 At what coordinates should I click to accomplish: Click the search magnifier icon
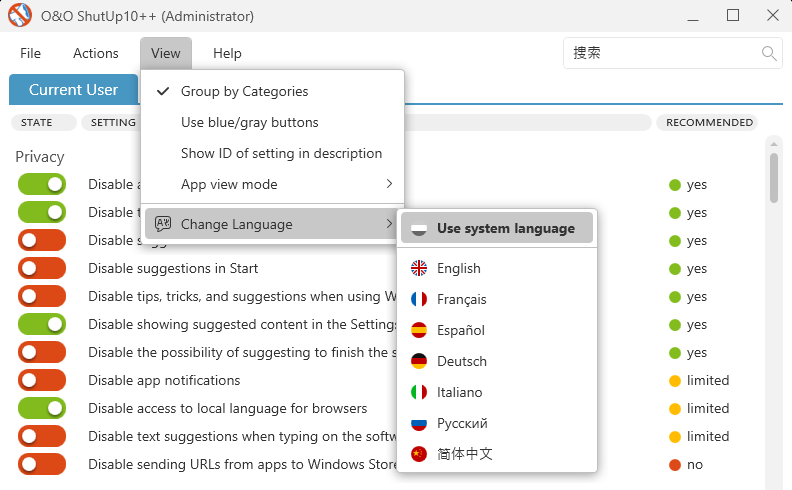click(769, 53)
